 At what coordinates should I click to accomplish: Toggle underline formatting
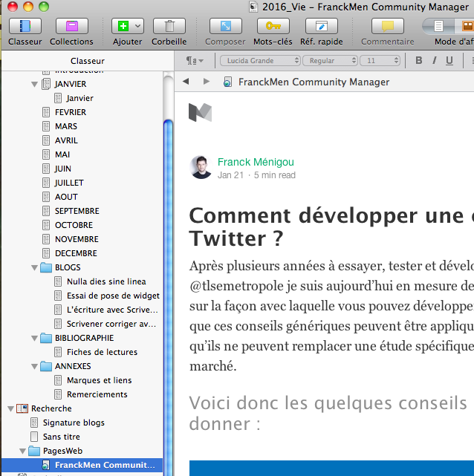(x=449, y=60)
